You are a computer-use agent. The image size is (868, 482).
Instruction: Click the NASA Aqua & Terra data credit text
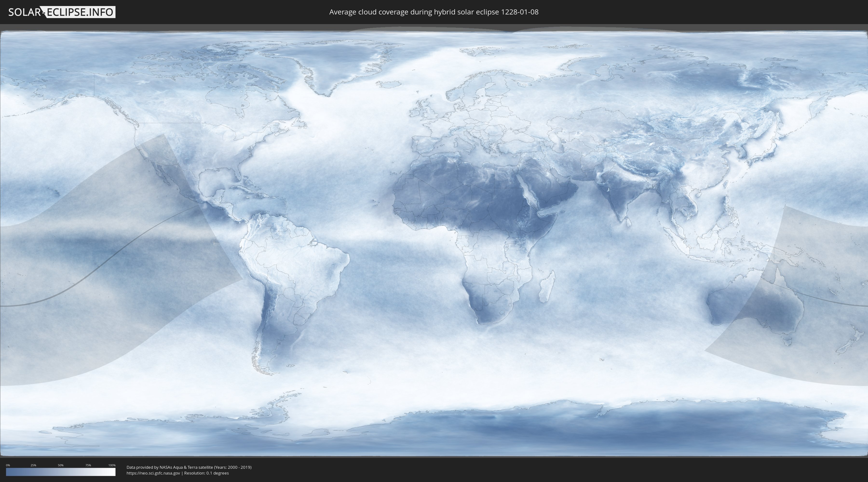pos(189,467)
